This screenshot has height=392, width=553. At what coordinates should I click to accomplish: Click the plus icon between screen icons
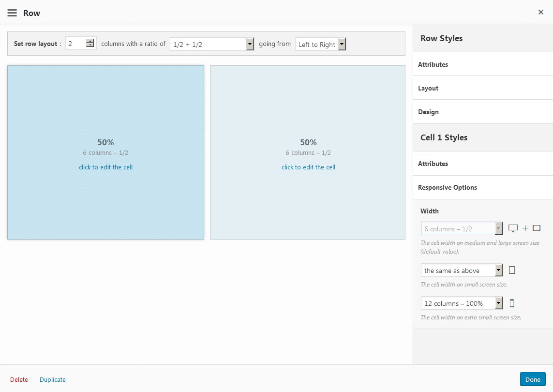(525, 228)
